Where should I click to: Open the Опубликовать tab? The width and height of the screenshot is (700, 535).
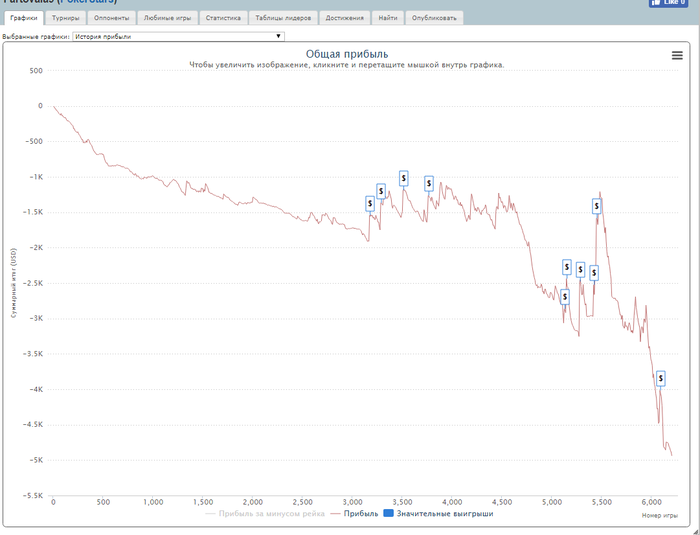pos(434,18)
